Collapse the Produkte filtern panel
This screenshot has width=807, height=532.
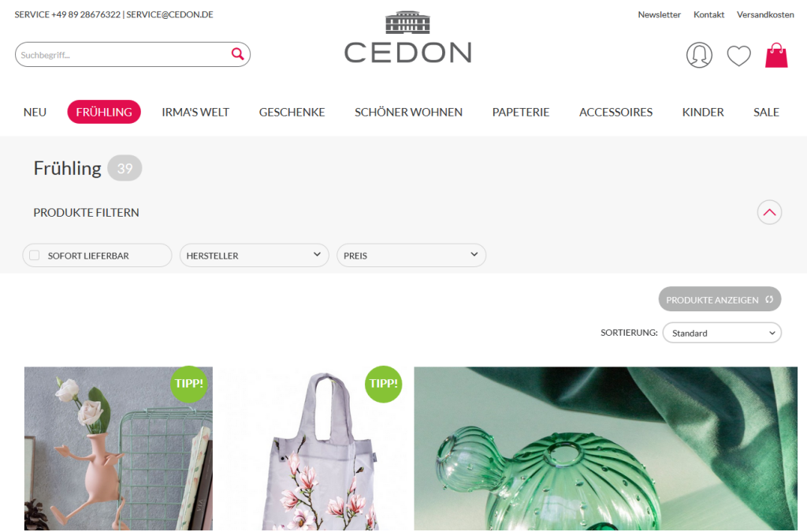[769, 212]
